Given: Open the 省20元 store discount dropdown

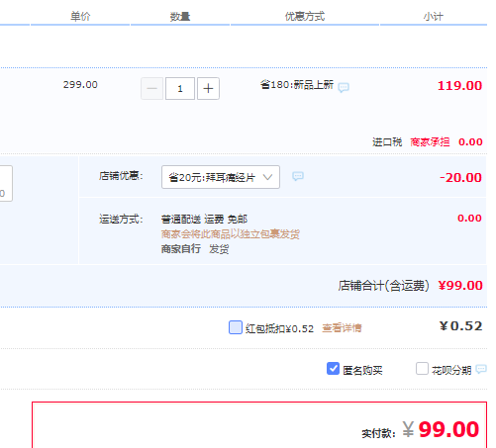Looking at the screenshot, I should [x=221, y=177].
